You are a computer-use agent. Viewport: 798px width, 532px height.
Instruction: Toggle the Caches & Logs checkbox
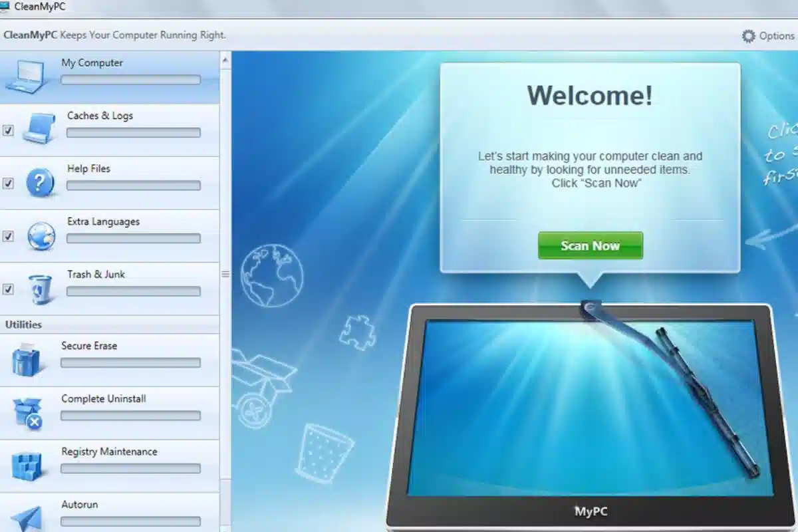coord(8,130)
